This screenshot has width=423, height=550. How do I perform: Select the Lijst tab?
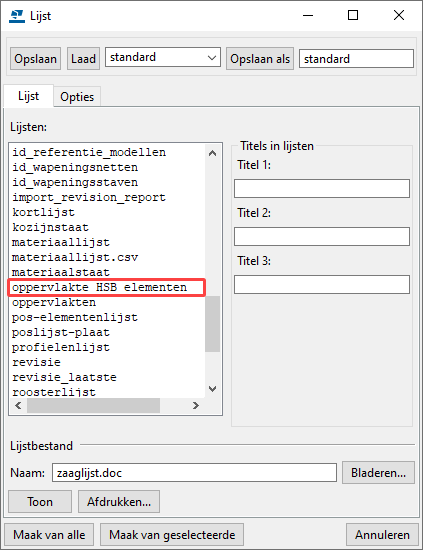(28, 96)
